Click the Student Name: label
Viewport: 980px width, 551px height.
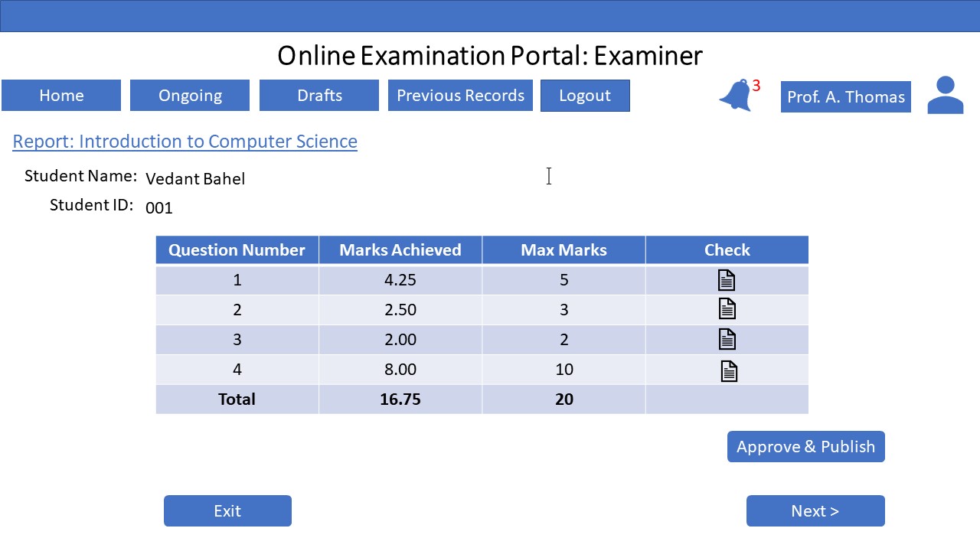point(80,176)
